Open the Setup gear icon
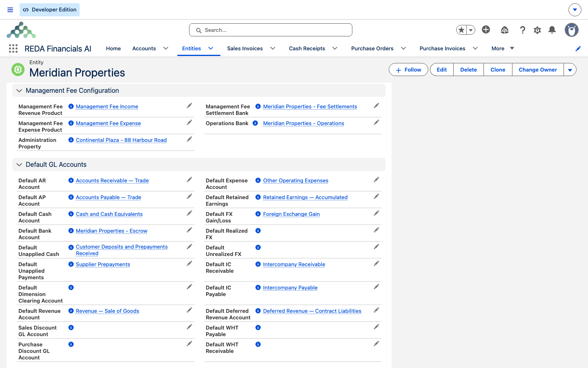Viewport: 588px width, 368px height. click(x=537, y=30)
